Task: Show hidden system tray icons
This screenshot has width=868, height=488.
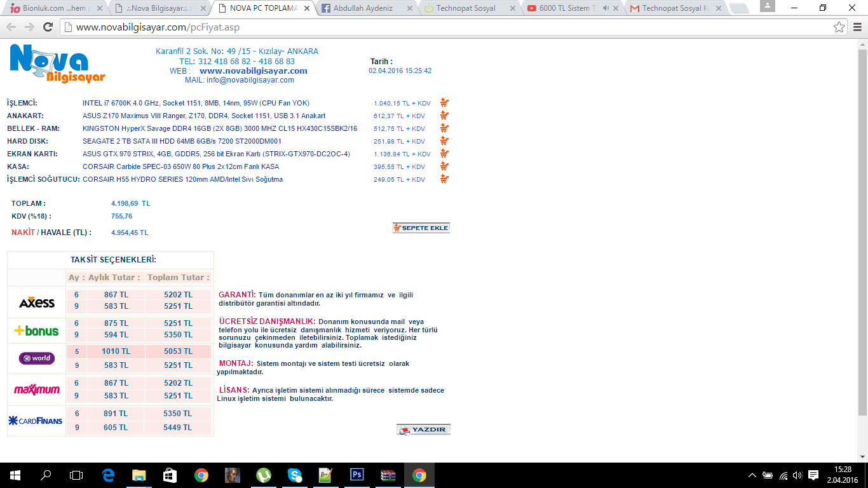Action: [x=752, y=475]
